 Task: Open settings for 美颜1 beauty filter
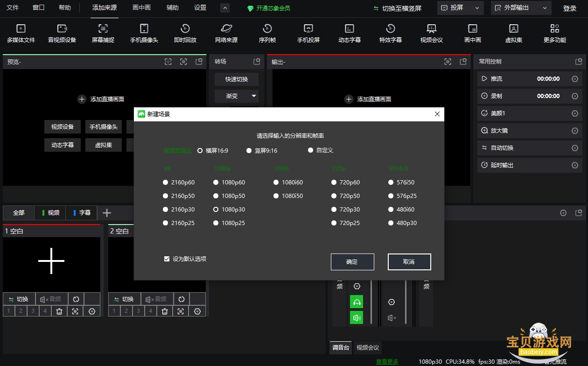pos(575,113)
